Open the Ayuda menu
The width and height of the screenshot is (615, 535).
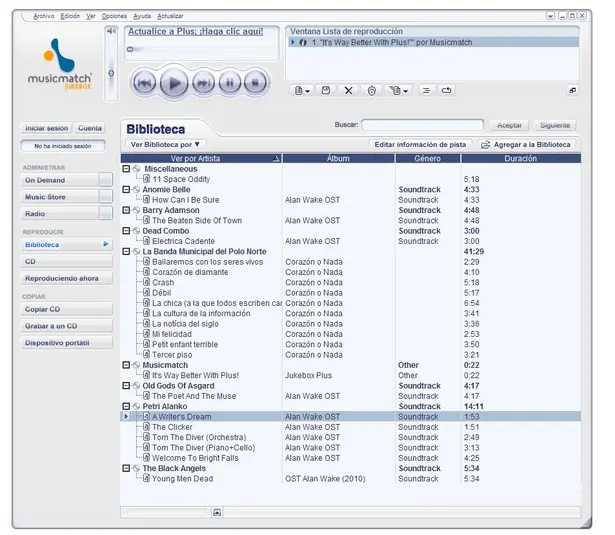pos(142,16)
